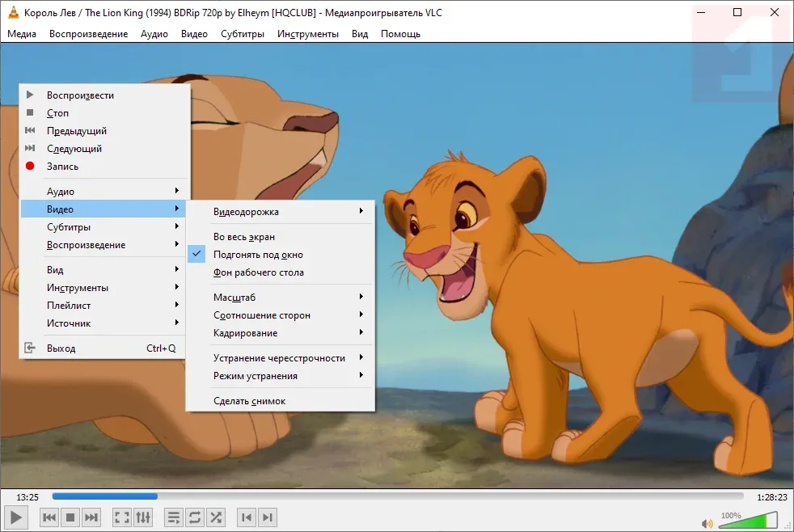This screenshot has height=532, width=794.
Task: Choose Воспроизвести in context menu
Action: (x=104, y=95)
